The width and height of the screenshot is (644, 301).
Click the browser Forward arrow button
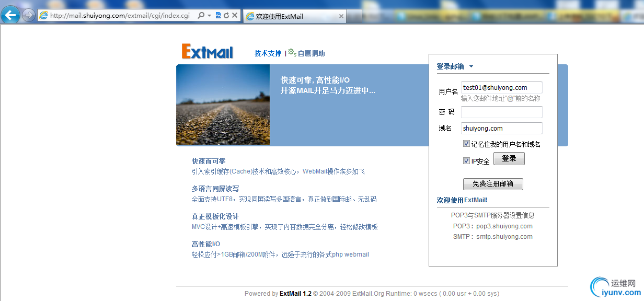click(29, 15)
